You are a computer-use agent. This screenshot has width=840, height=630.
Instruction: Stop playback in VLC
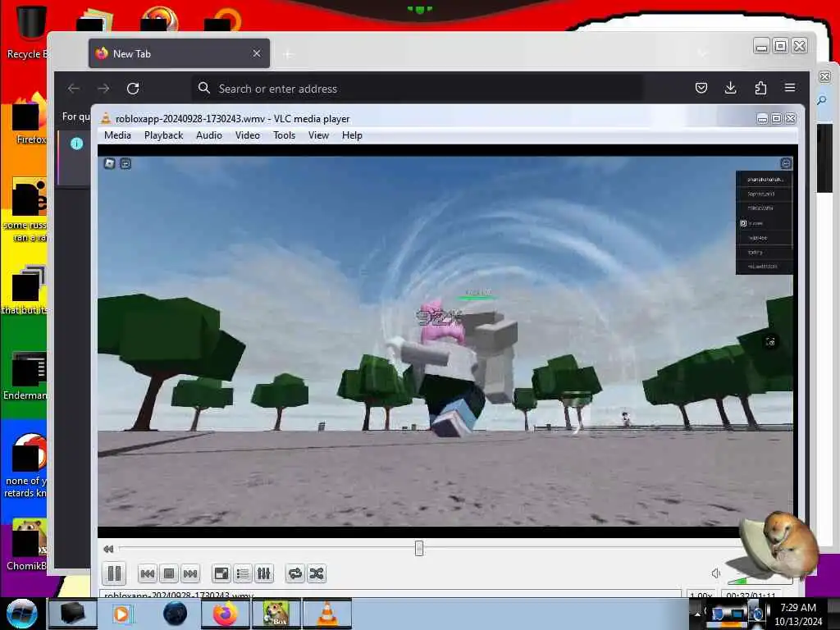coord(169,573)
